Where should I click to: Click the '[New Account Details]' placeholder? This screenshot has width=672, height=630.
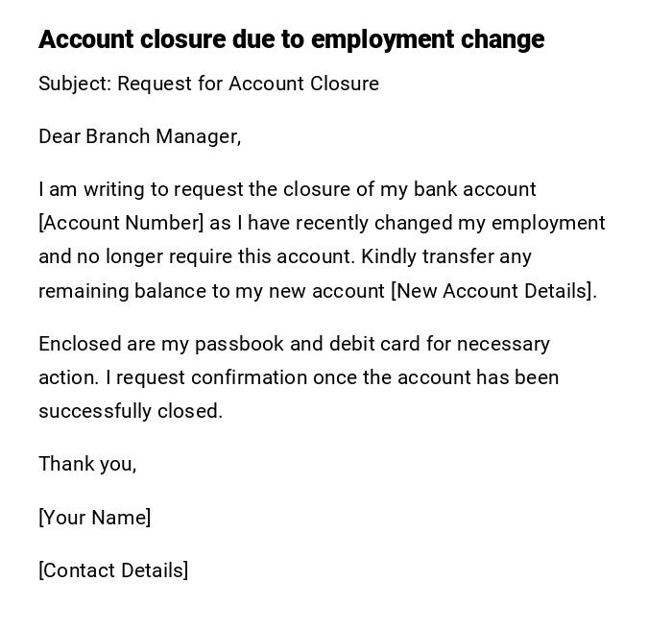pyautogui.click(x=493, y=291)
